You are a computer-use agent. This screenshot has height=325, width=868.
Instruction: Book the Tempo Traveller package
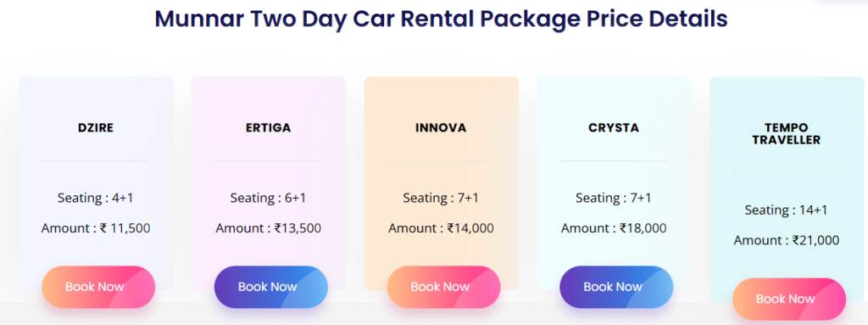[x=789, y=299]
